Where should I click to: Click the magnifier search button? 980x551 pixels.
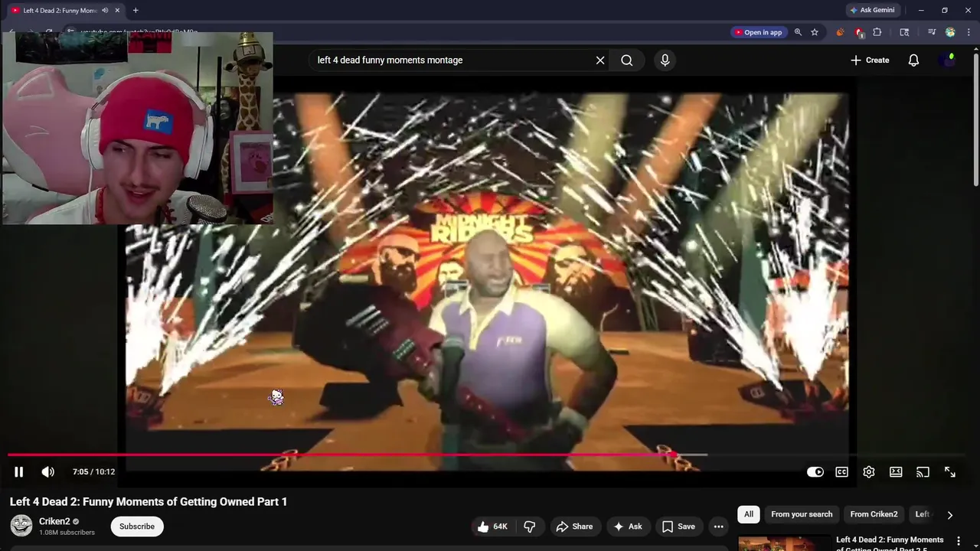click(627, 60)
